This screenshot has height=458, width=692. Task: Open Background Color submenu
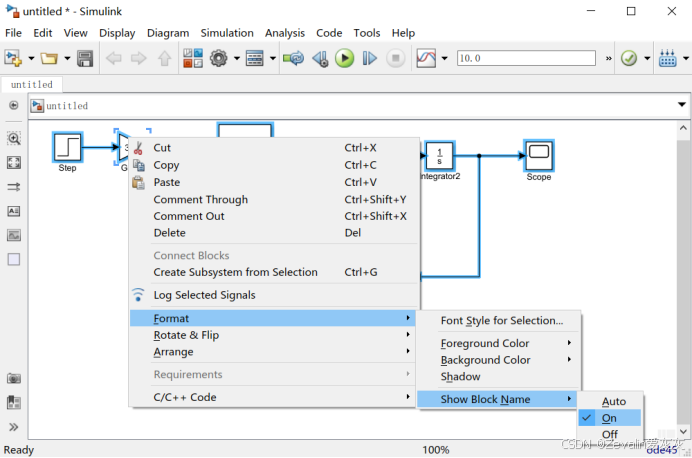(x=499, y=360)
